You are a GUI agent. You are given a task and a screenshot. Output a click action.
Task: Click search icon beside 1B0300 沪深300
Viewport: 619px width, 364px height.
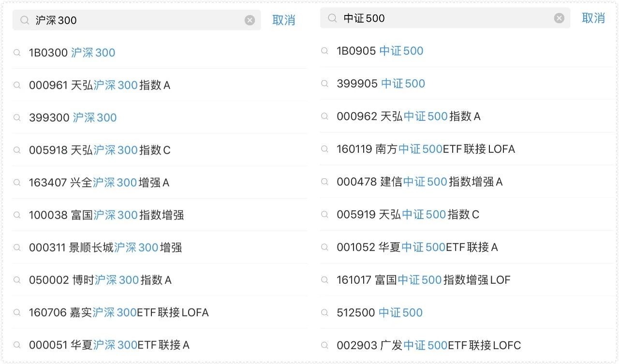(17, 53)
